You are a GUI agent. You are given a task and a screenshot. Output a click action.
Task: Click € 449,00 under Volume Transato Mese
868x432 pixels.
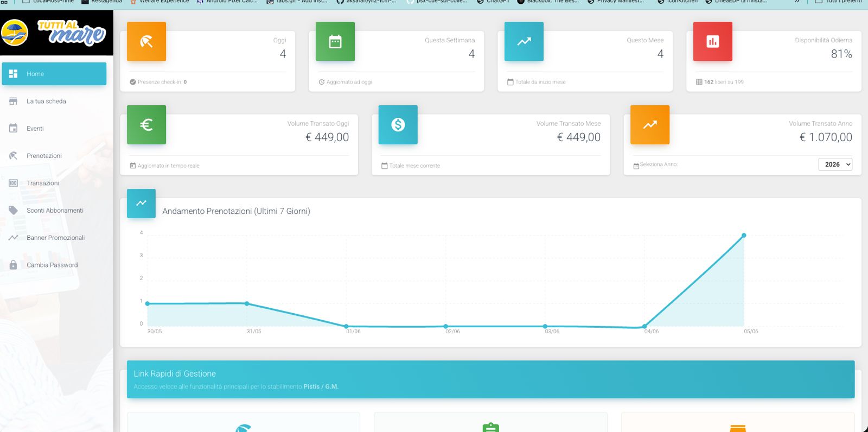tap(579, 137)
